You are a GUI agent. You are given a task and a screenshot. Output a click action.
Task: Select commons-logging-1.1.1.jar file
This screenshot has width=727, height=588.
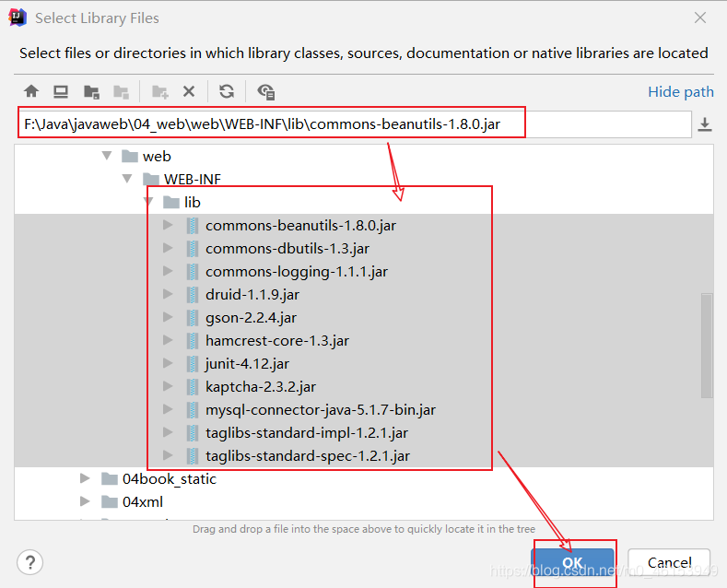(364, 271)
